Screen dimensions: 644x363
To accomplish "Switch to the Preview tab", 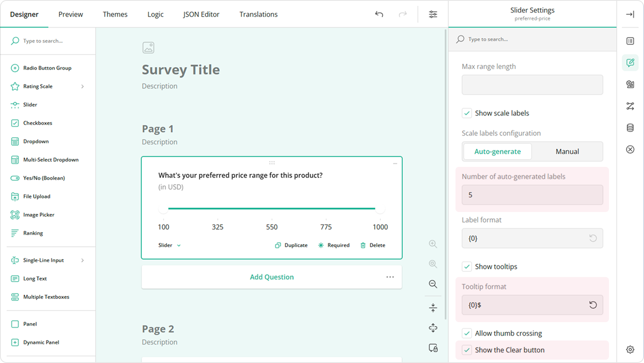I will [x=70, y=14].
